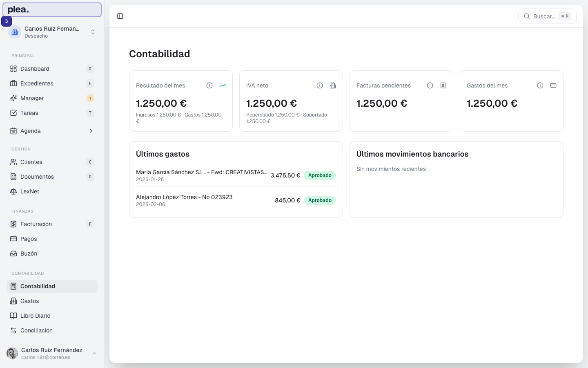The width and height of the screenshot is (588, 368).
Task: Click the Conciliación arrows icon
Action: click(x=13, y=330)
